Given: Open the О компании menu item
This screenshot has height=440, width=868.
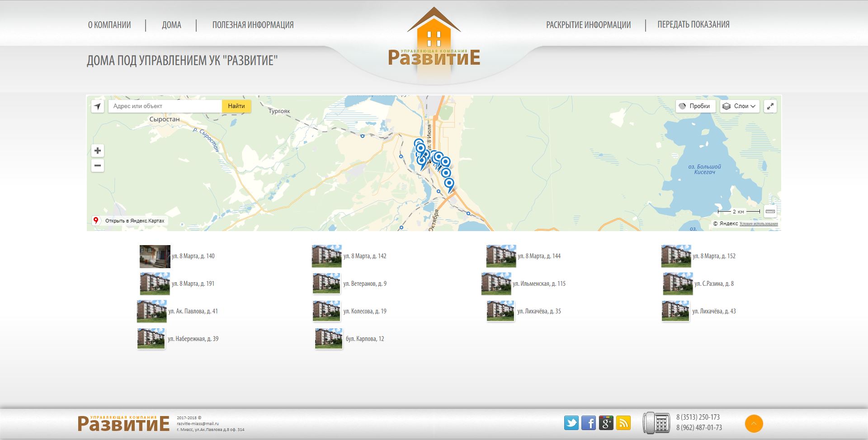Looking at the screenshot, I should click(x=109, y=25).
